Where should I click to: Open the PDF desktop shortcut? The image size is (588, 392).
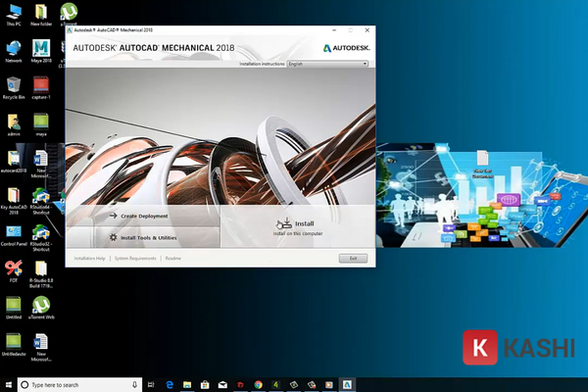click(x=14, y=268)
